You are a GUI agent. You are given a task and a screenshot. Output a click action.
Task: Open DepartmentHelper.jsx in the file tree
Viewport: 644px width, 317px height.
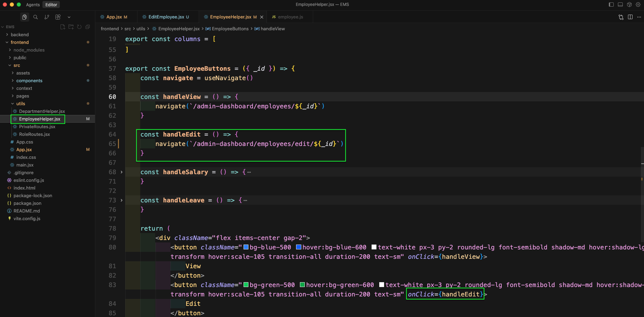pyautogui.click(x=47, y=111)
